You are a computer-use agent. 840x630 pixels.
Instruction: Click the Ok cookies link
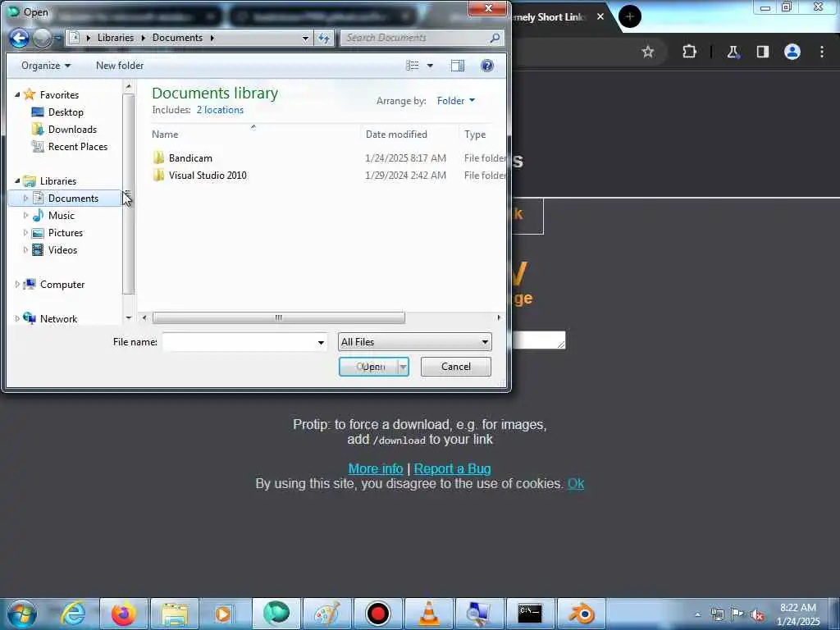click(576, 484)
